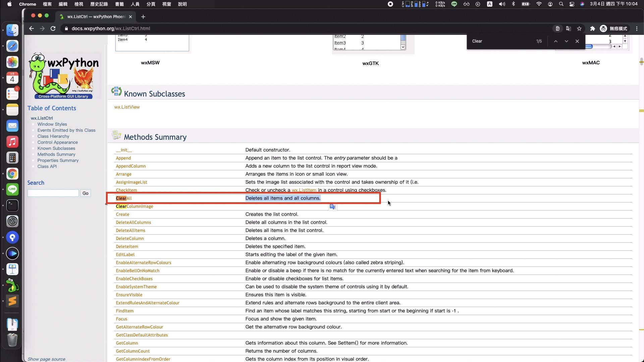644x362 pixels.
Task: Click the browser back arrow
Action: (x=32, y=28)
